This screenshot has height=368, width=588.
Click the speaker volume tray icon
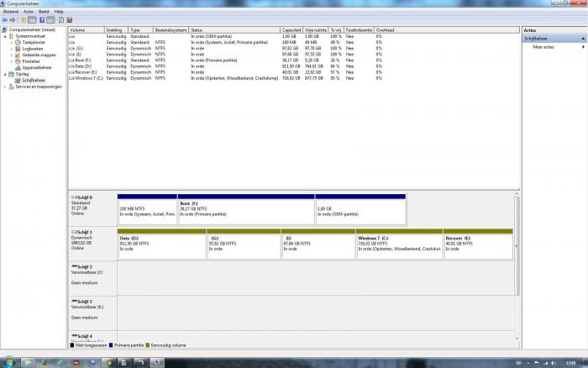[554, 363]
